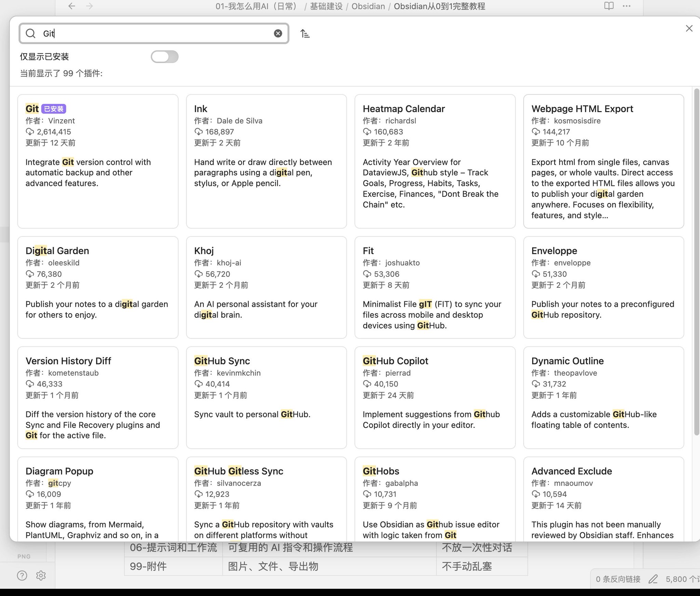Click the word count 5,800 in status bar
The height and width of the screenshot is (596, 700).
coord(682,579)
